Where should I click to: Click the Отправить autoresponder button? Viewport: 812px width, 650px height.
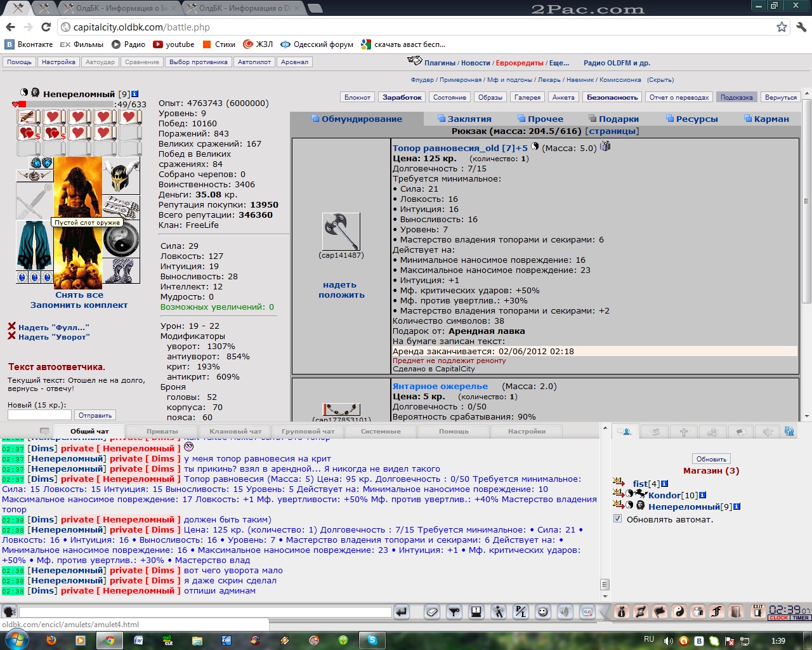95,415
